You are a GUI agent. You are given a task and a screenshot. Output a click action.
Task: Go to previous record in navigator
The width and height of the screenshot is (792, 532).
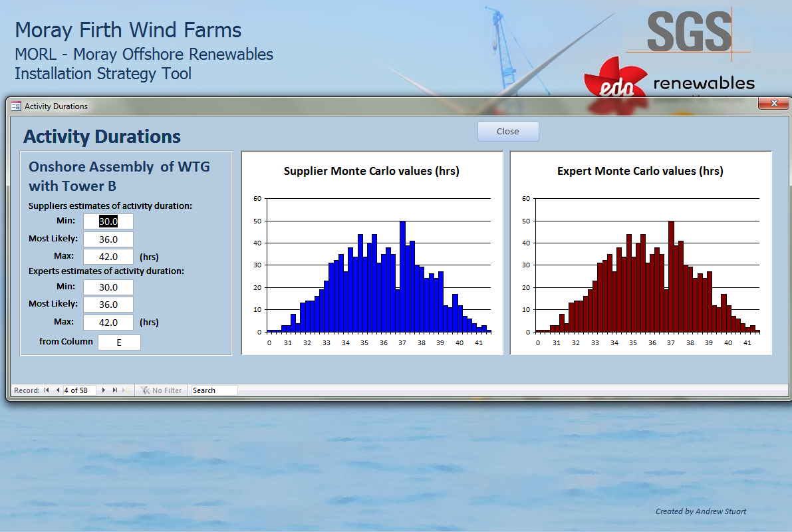[x=58, y=390]
